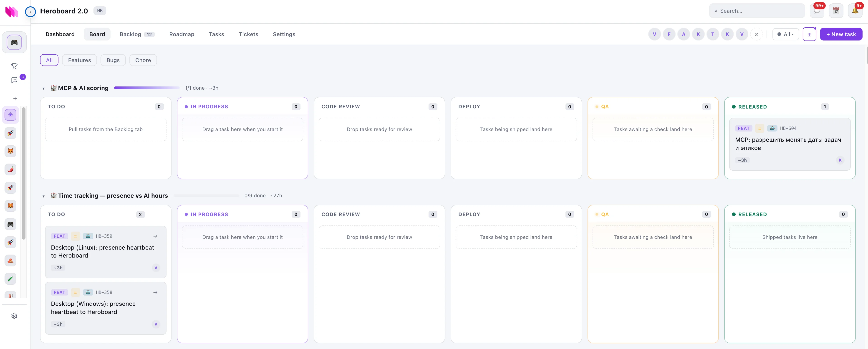868x349 pixels.
Task: Open the Backlog tab
Action: 137,34
